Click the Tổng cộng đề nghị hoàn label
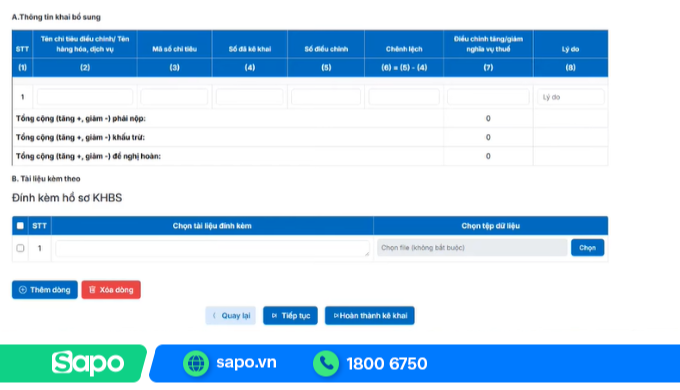 [88, 156]
